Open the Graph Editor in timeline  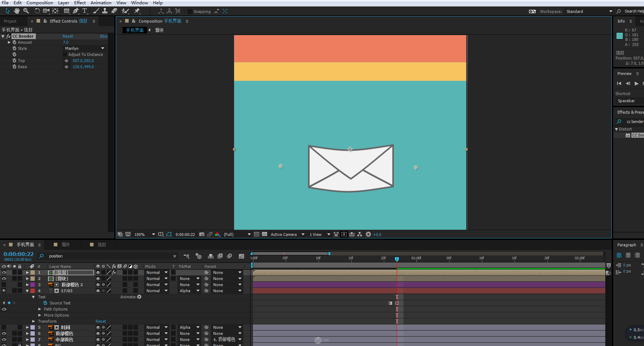point(242,256)
